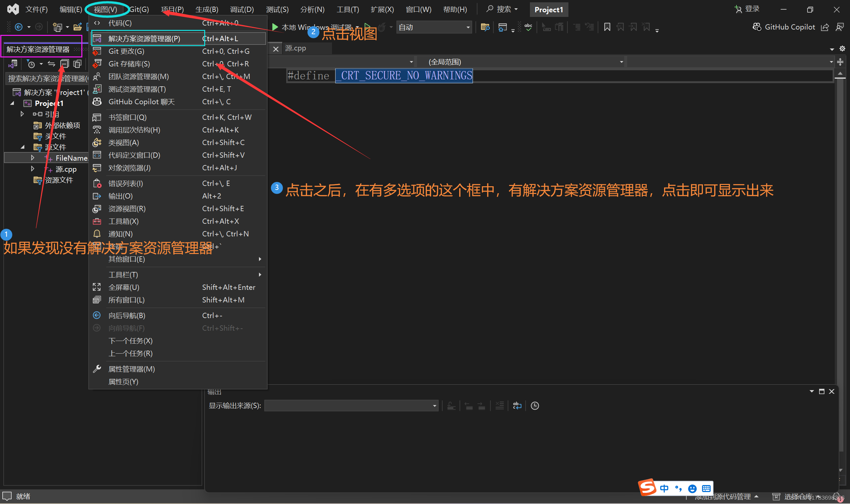Screen dimensions: 850x504
Task: Toggle Sogou 中 Chinese/English mode
Action: (x=664, y=488)
